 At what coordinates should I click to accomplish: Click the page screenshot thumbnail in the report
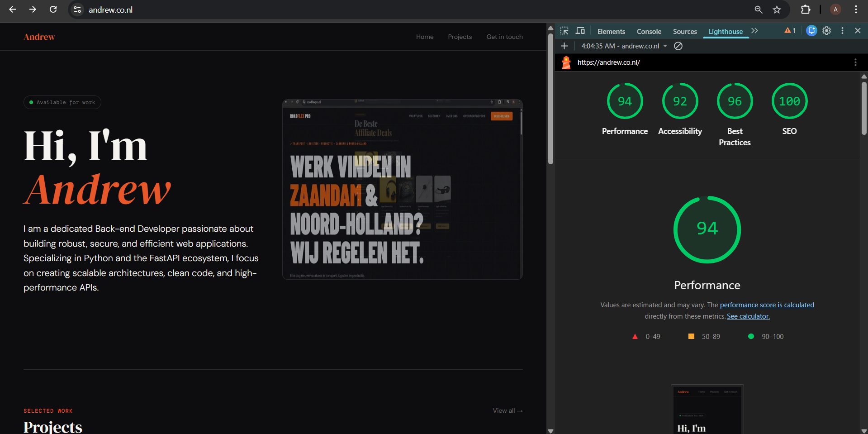[707, 410]
